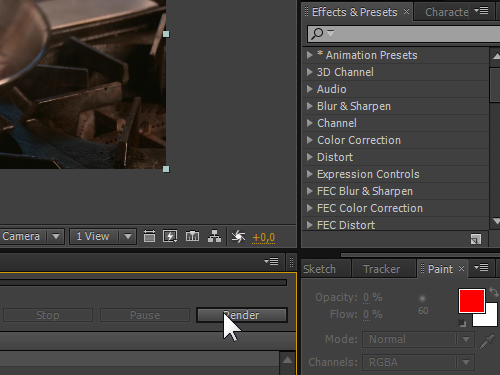Toggle Fast Previews lightning icon
This screenshot has height=375, width=500.
click(x=170, y=236)
